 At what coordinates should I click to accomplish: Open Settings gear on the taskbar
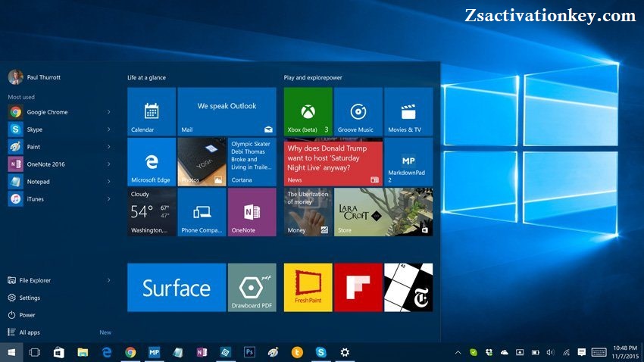(345, 352)
